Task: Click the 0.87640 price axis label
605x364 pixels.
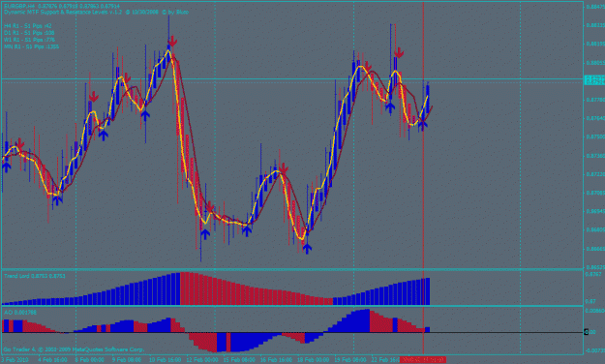Action: click(x=595, y=118)
